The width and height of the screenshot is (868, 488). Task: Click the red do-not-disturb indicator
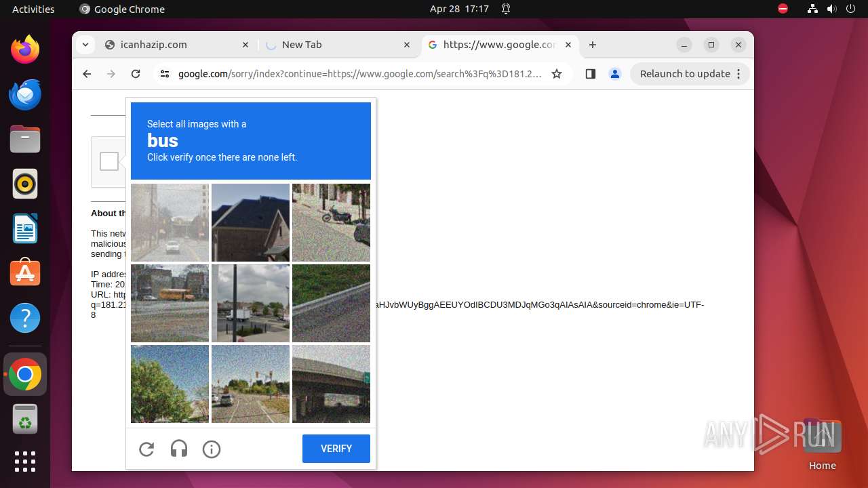coord(783,9)
